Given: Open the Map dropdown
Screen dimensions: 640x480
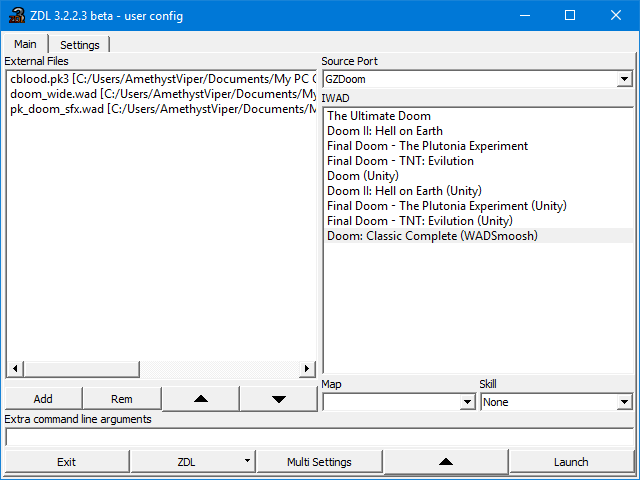Looking at the screenshot, I should 467,402.
